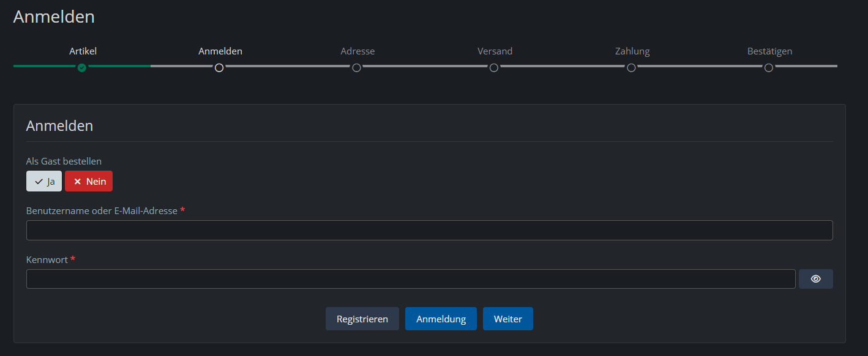Click the Versand step circle marker
The image size is (868, 356).
pyautogui.click(x=494, y=68)
